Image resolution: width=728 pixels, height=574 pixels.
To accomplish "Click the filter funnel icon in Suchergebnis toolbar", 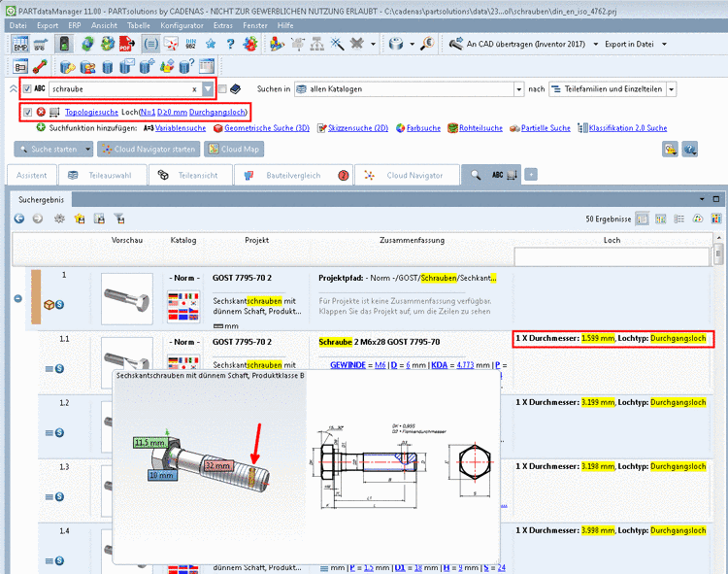I will (119, 219).
